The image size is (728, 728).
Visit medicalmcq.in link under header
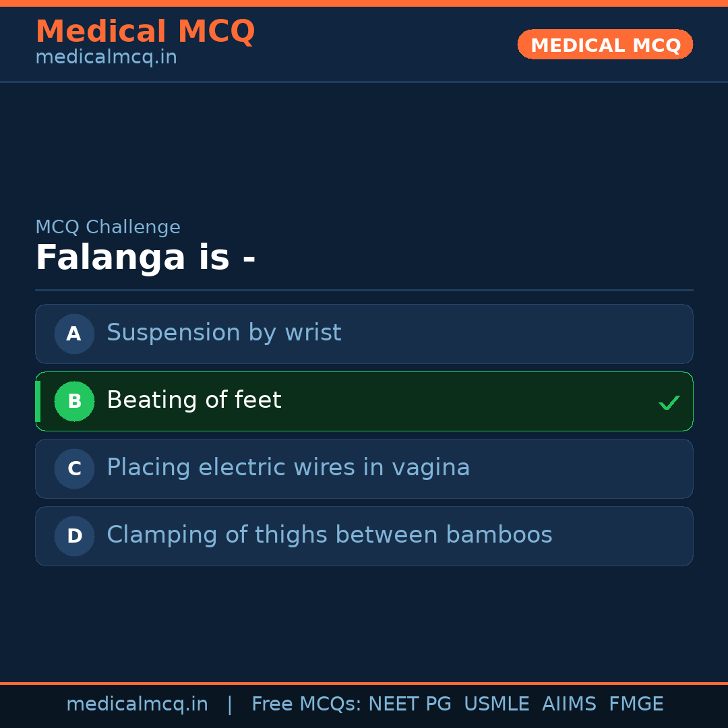(x=106, y=57)
